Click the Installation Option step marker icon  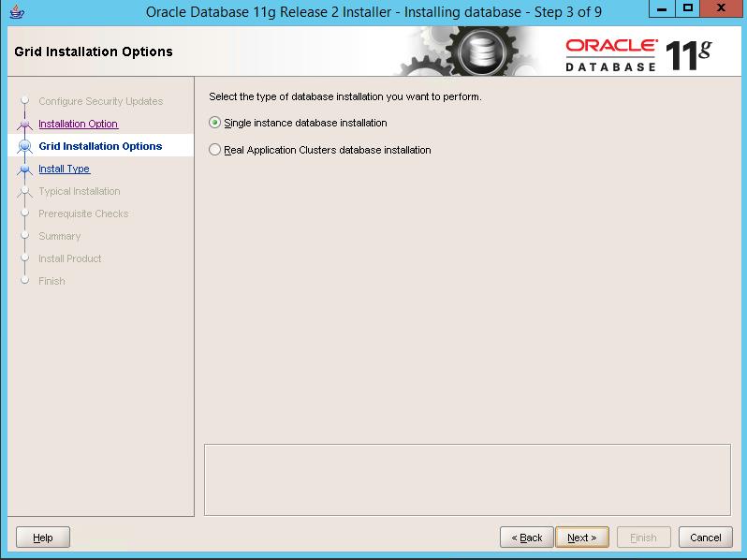[24, 124]
